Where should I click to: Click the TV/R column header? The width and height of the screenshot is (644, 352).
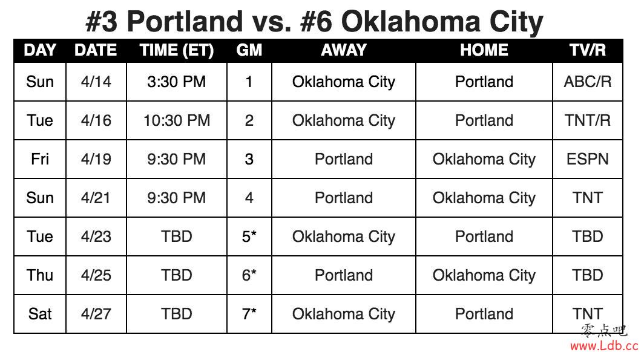pyautogui.click(x=587, y=50)
